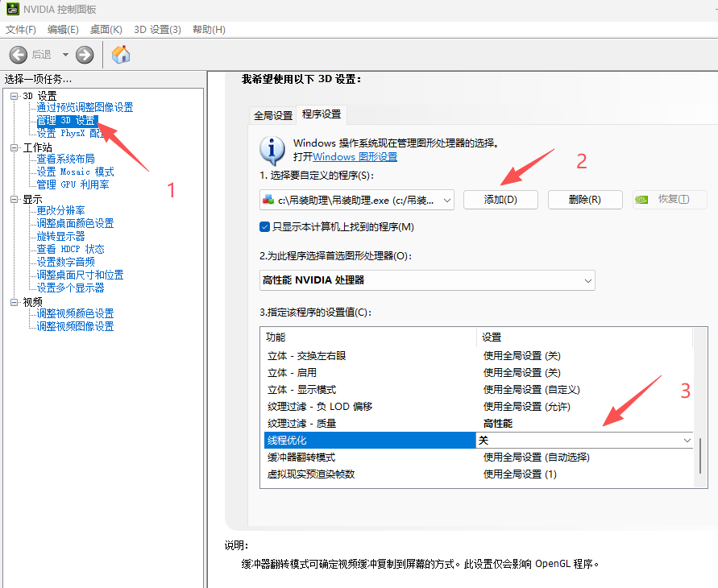Select 调整桌面颜色设置 in the tree
The width and height of the screenshot is (718, 588).
(x=75, y=223)
